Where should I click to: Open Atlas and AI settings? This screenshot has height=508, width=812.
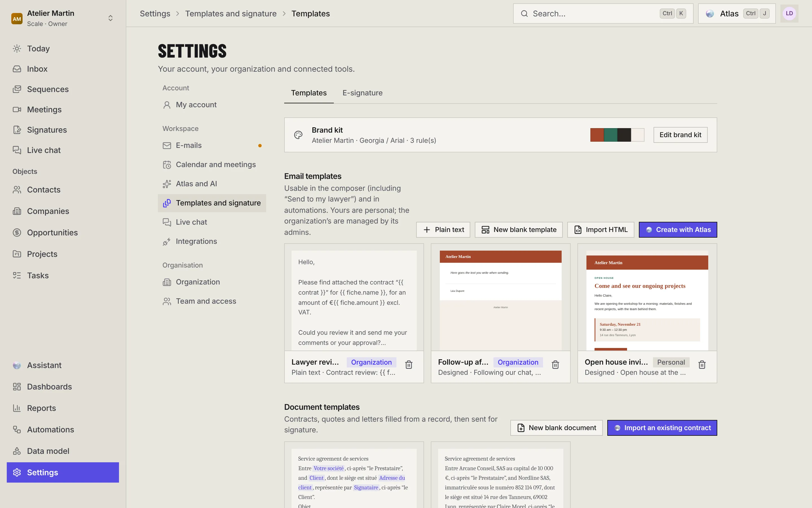[212, 184]
